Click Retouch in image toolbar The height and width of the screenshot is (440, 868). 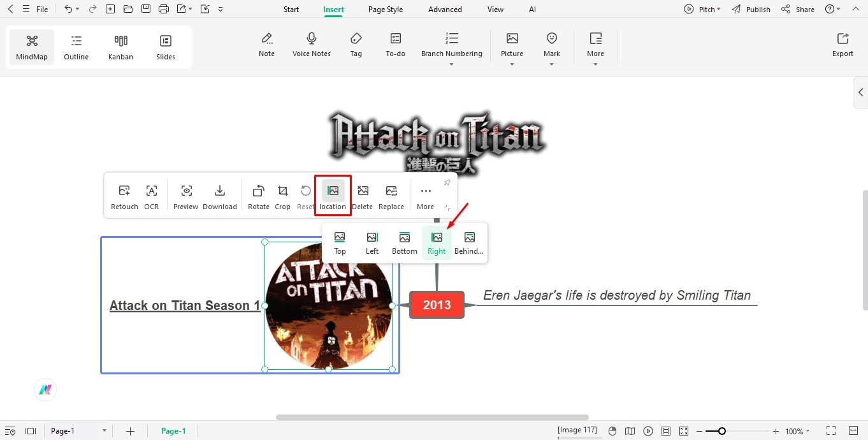point(124,197)
